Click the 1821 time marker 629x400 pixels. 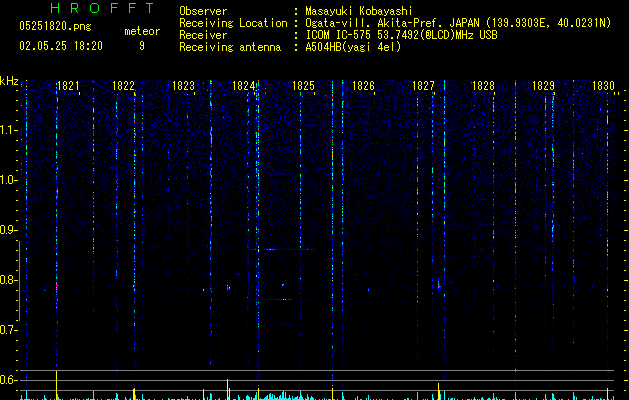tap(68, 86)
